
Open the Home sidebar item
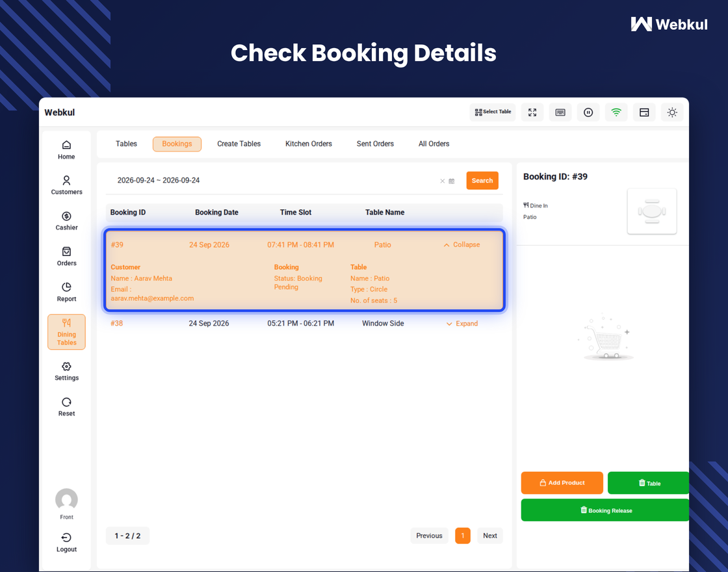tap(66, 150)
